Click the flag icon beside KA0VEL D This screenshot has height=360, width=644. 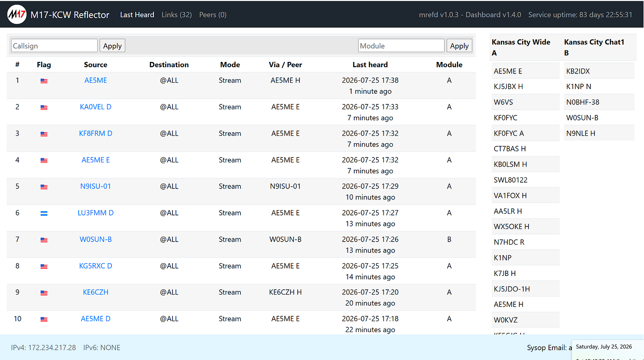[44, 107]
